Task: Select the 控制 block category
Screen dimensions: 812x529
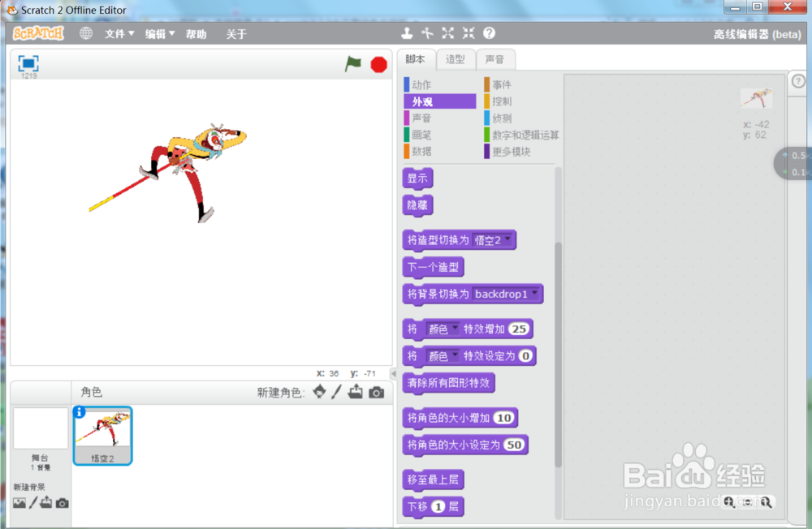Action: (521, 101)
